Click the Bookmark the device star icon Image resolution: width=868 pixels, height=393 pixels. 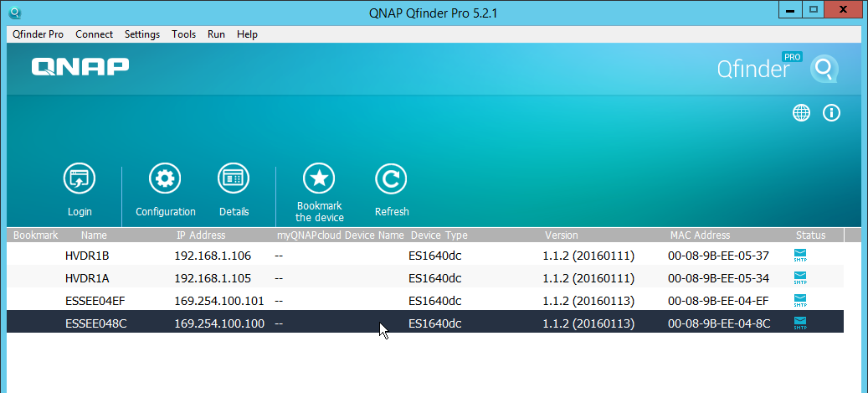point(319,178)
